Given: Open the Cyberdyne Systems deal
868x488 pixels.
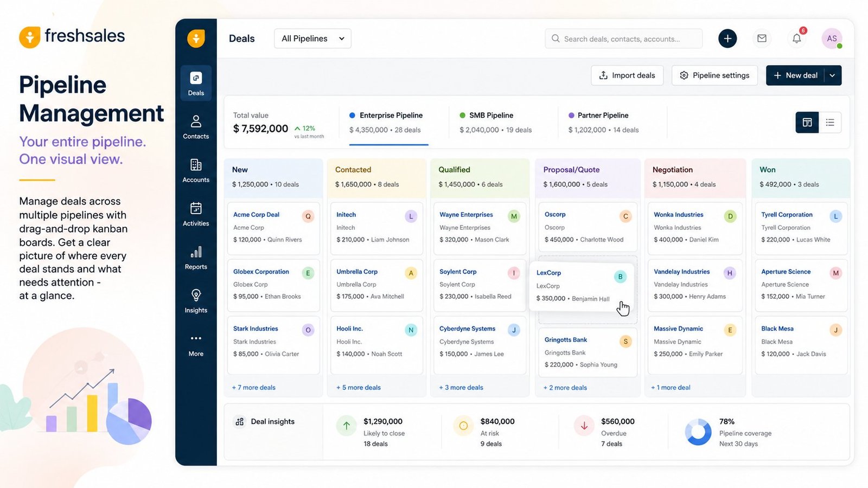Looking at the screenshot, I should tap(480, 345).
